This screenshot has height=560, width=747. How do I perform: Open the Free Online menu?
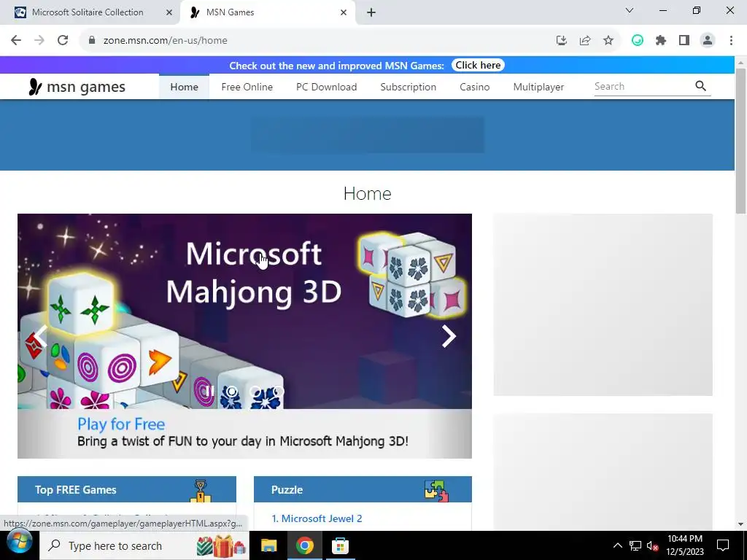tap(247, 87)
